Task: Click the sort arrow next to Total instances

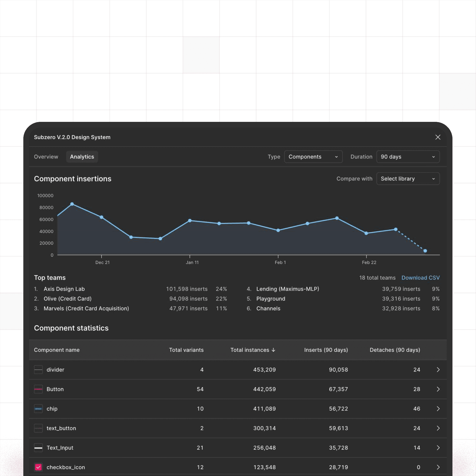Action: (x=273, y=350)
